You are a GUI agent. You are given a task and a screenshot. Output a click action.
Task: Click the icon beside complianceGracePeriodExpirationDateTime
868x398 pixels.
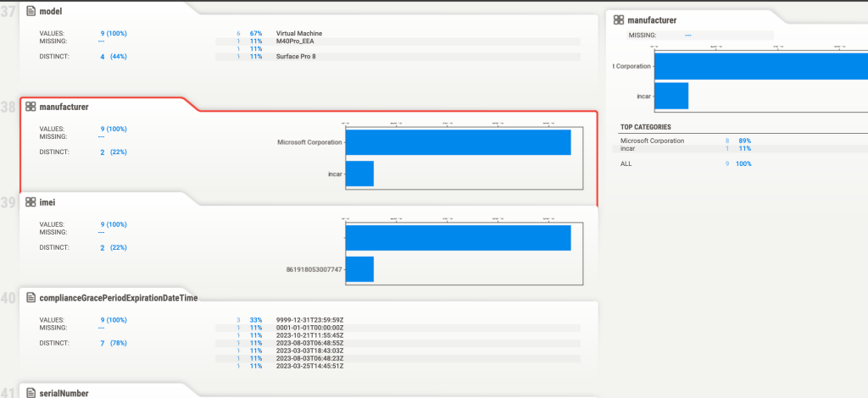pyautogui.click(x=31, y=298)
